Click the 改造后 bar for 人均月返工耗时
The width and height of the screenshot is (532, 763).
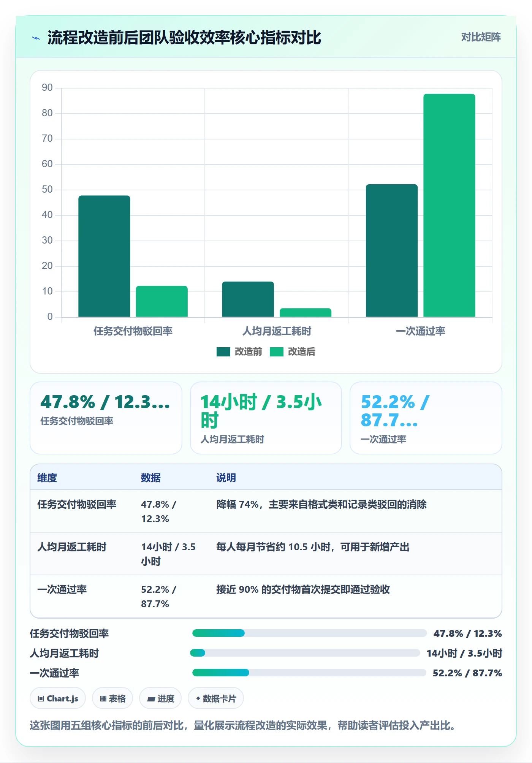click(x=306, y=312)
